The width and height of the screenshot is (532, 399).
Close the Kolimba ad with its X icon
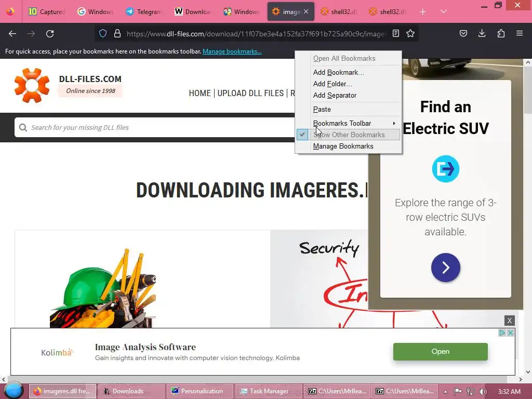(510, 333)
